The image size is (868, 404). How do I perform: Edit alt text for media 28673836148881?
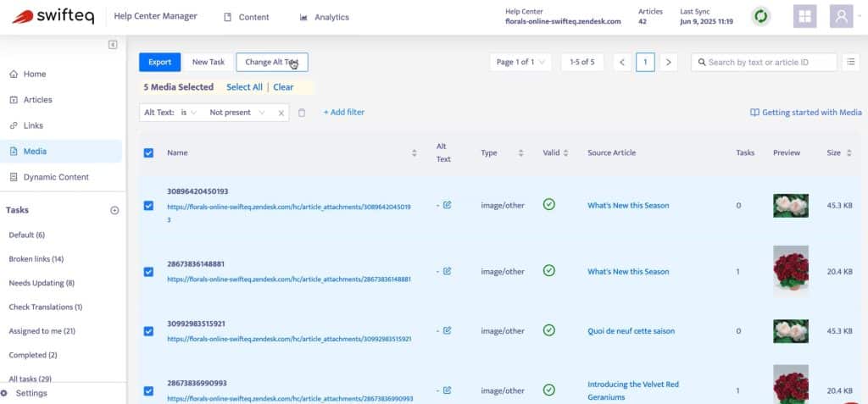tap(448, 271)
